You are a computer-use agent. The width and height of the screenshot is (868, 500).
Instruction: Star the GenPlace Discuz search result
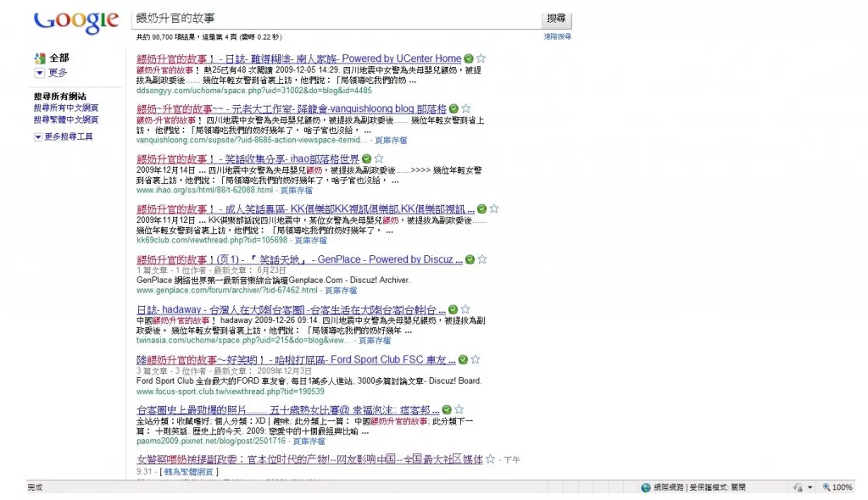482,259
